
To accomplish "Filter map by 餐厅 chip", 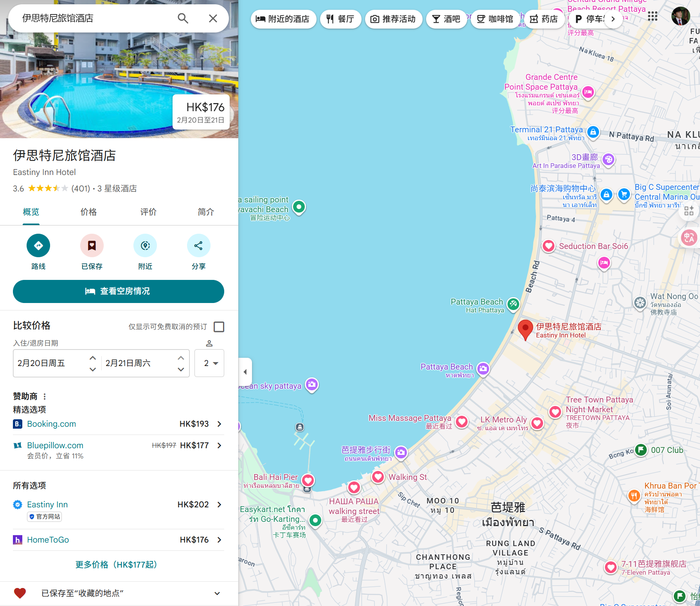I will 340,19.
